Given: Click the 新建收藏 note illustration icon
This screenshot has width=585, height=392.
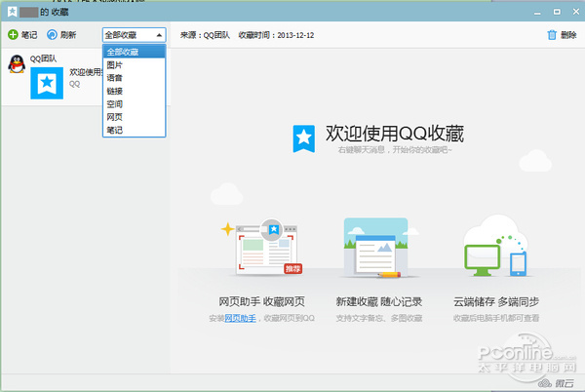Looking at the screenshot, I should click(x=376, y=248).
